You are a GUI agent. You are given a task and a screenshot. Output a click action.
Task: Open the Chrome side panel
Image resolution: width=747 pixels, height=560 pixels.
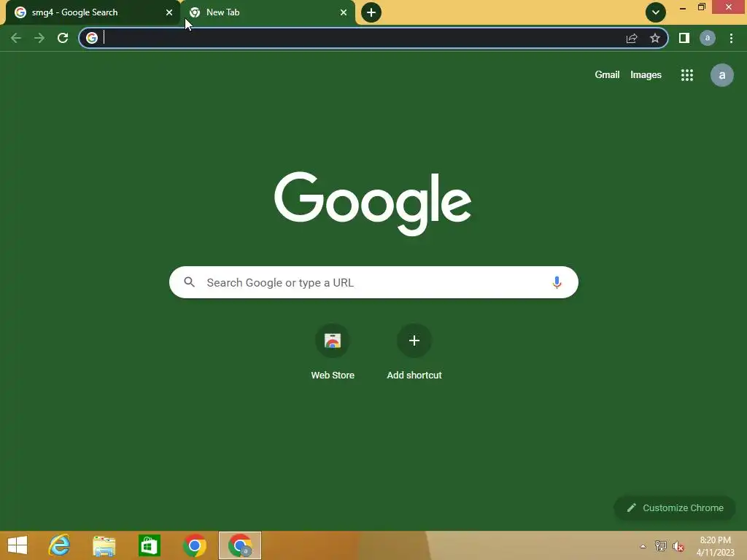pyautogui.click(x=684, y=38)
